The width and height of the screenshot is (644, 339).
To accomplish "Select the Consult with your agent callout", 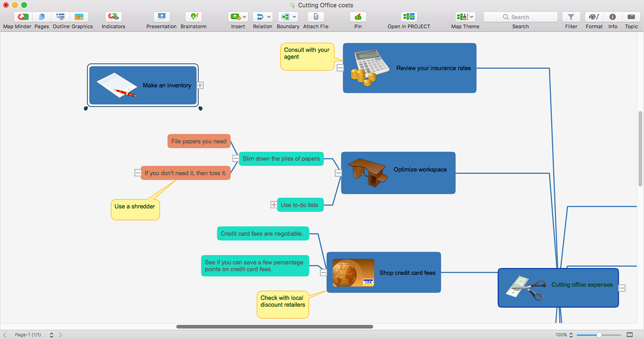I will tap(307, 56).
